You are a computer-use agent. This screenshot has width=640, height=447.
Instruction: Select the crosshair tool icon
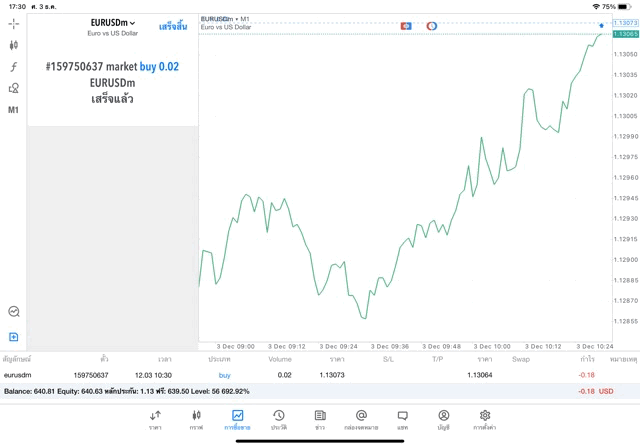click(13, 24)
